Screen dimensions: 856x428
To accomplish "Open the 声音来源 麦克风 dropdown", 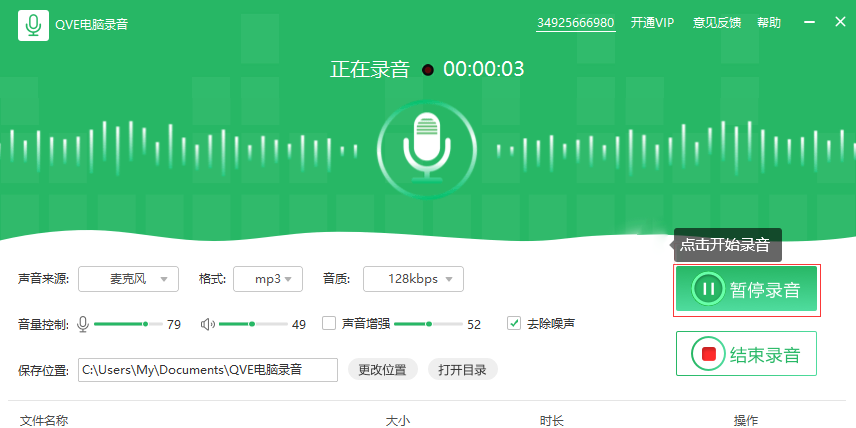I will 128,278.
